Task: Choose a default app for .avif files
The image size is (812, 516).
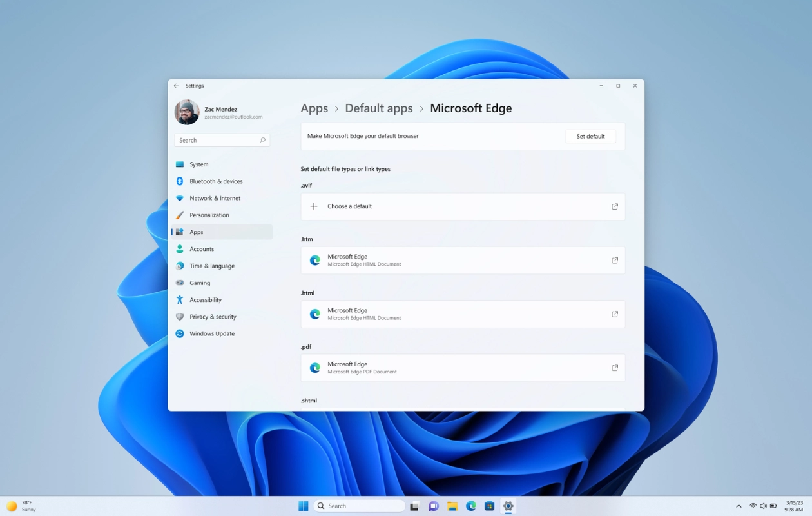Action: coord(462,206)
